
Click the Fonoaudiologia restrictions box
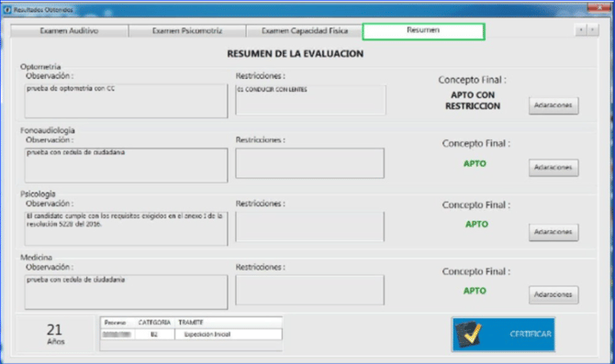click(310, 163)
